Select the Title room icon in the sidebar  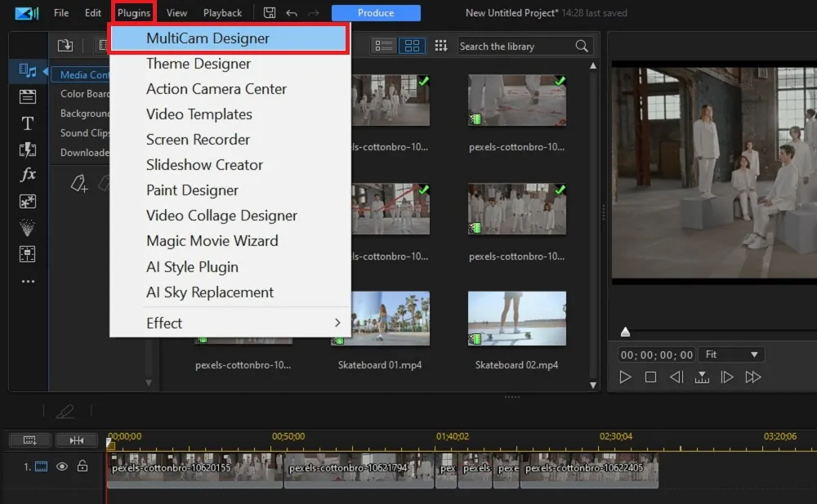(28, 96)
